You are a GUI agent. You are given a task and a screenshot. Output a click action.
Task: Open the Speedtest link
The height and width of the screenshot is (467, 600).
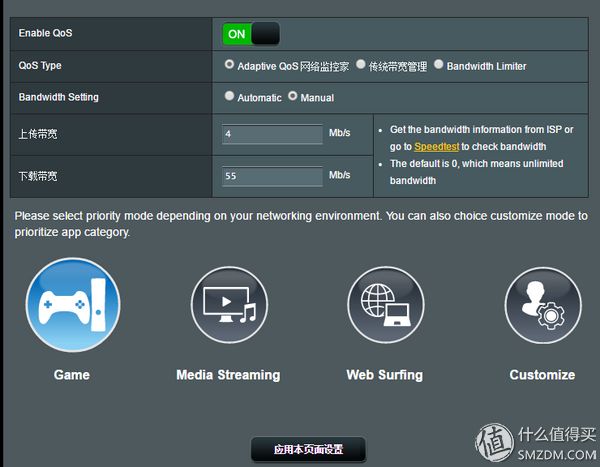437,147
